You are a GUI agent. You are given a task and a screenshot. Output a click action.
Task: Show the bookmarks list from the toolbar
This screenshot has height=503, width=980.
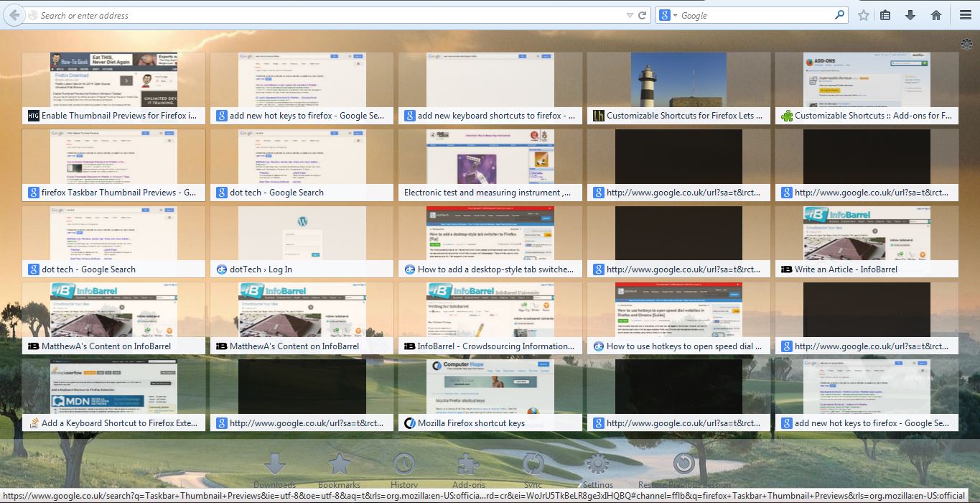885,15
